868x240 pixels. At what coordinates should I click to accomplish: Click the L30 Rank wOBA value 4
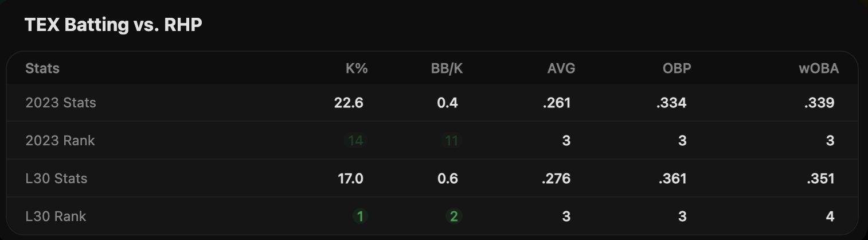(830, 216)
